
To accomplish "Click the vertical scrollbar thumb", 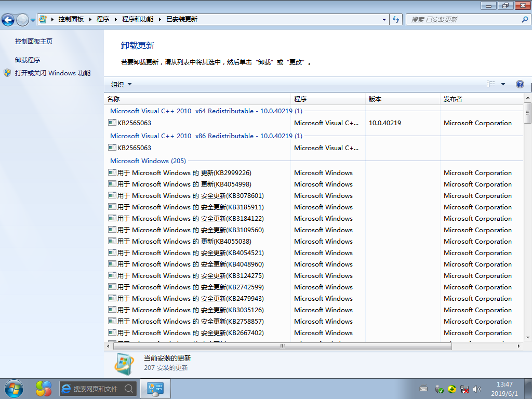I will click(527, 113).
